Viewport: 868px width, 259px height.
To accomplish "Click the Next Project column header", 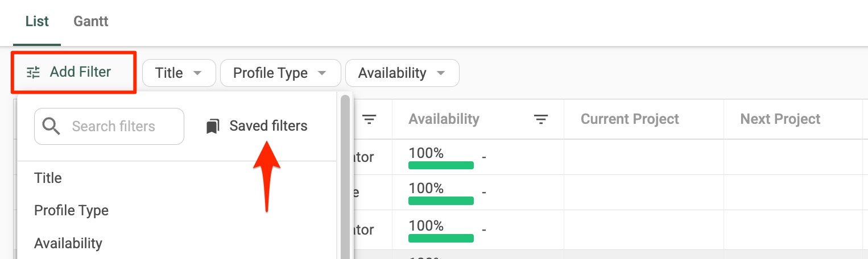I will [780, 119].
